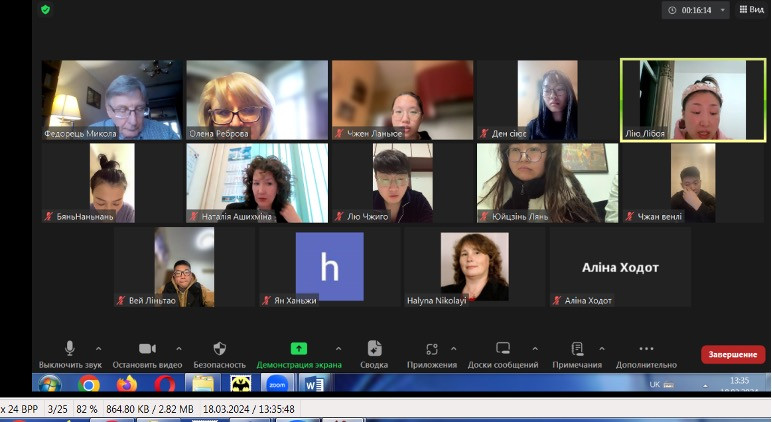End the meeting with Завершение button
Screen dimensions: 772x422
click(733, 355)
